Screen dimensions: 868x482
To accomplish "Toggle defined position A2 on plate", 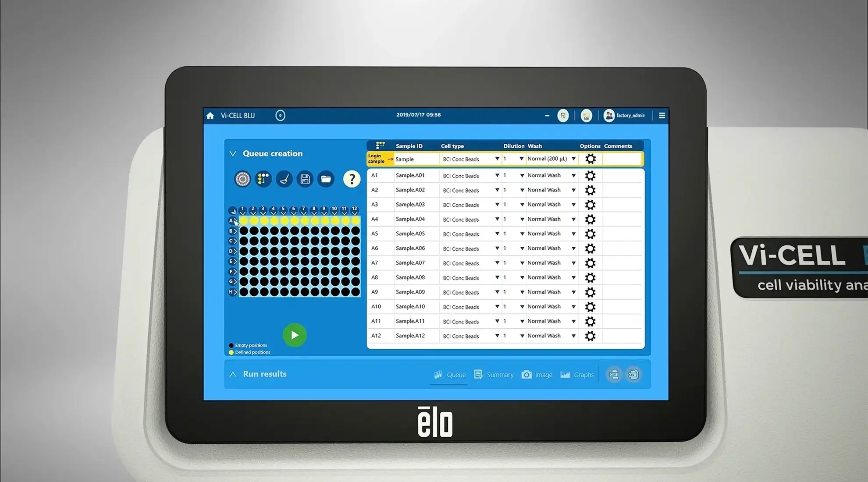I will coord(253,221).
